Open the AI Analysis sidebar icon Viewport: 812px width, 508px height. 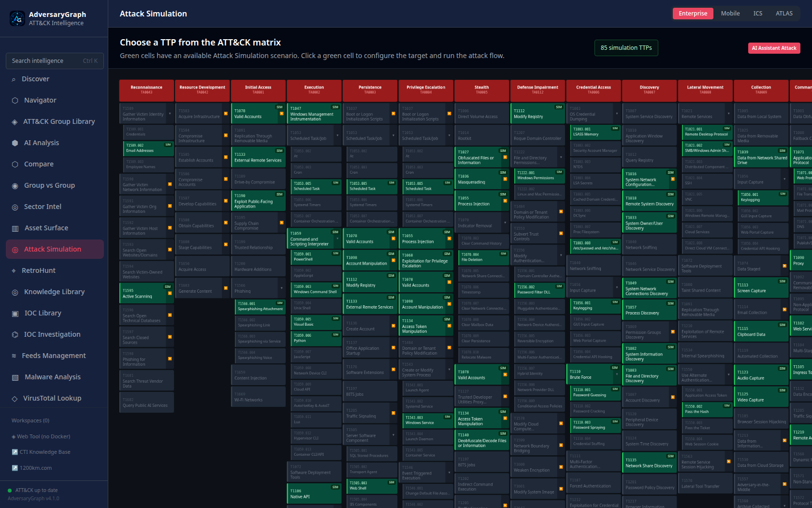tap(15, 143)
